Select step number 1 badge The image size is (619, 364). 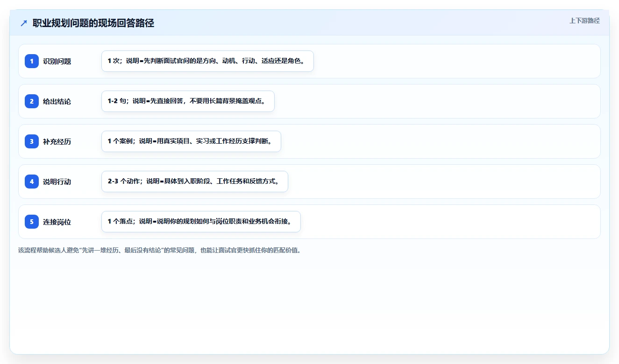point(32,61)
